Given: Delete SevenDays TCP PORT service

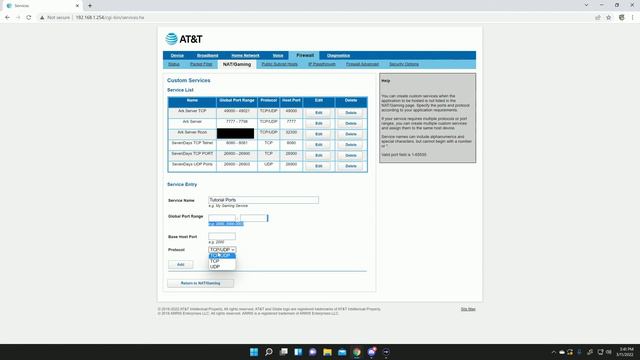Looking at the screenshot, I should [351, 155].
